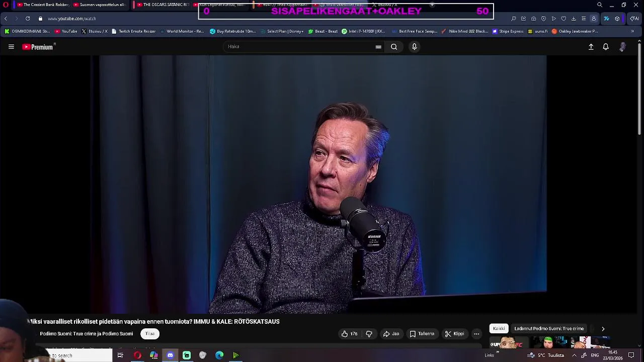Start voice search with the microphone icon
The width and height of the screenshot is (644, 362).
coord(414,47)
